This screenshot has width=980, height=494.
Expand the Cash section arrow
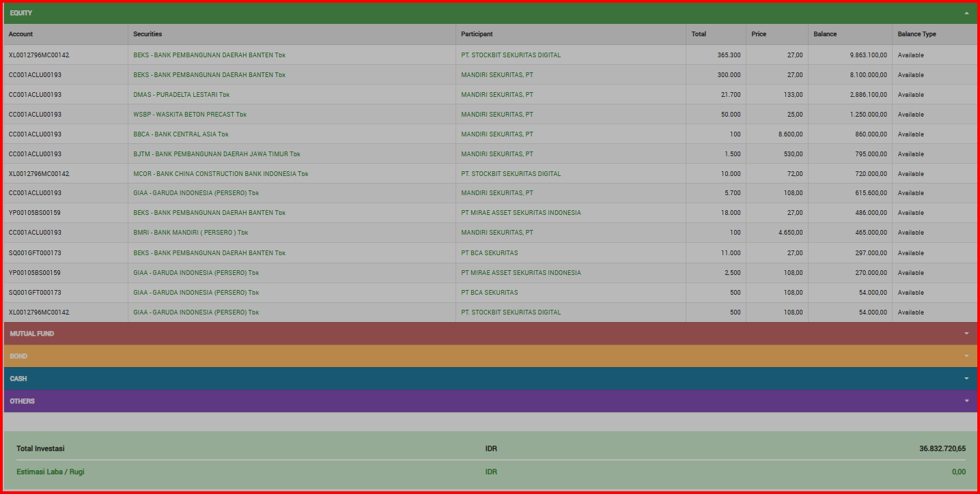point(966,379)
